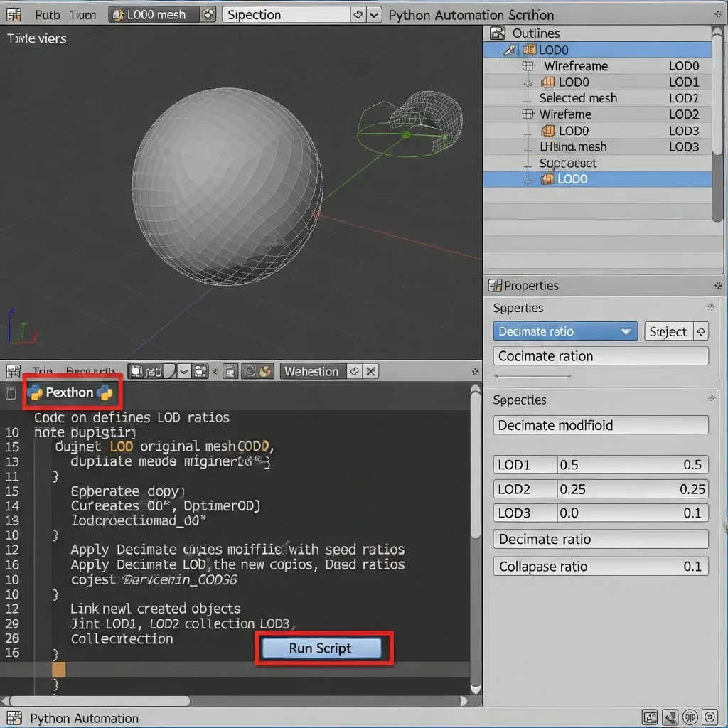The height and width of the screenshot is (728, 728).
Task: Click the grid icon next to Wirefreame
Action: coord(528,66)
